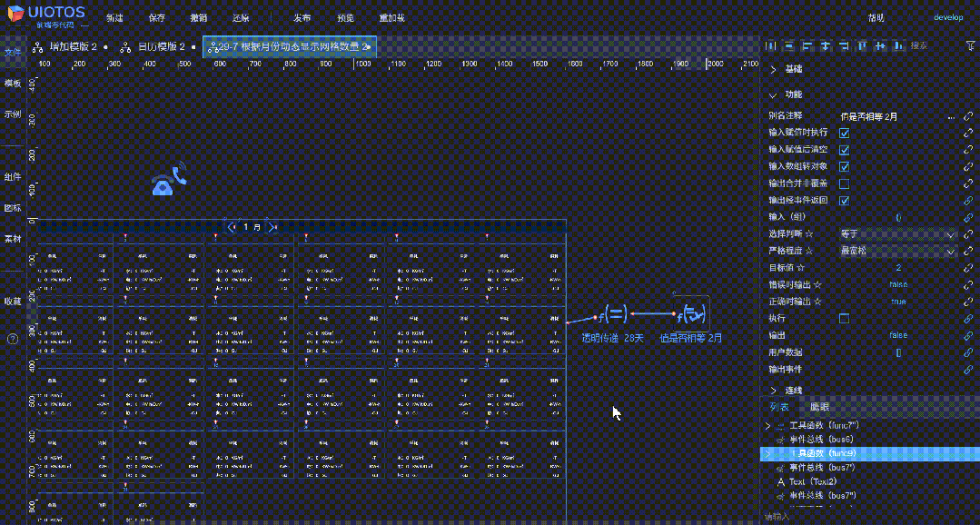Open the help question mark icon in sidebar

[x=13, y=339]
